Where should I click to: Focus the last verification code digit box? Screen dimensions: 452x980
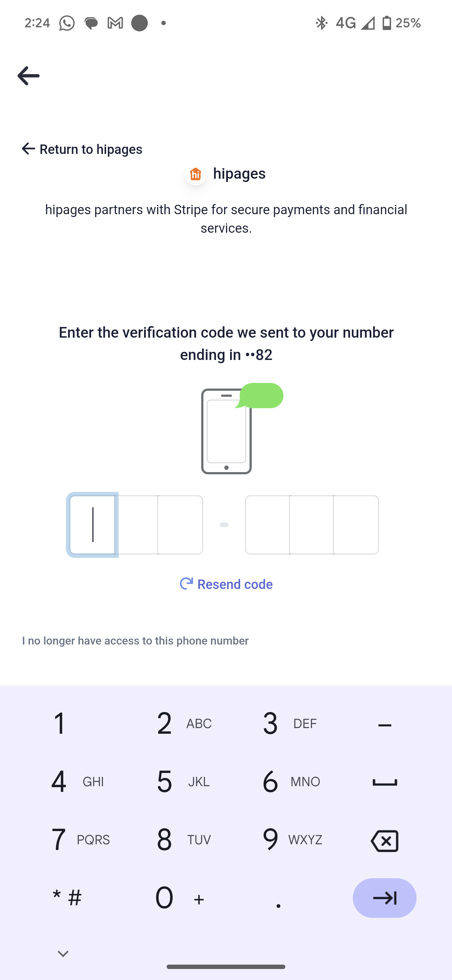[x=356, y=525]
